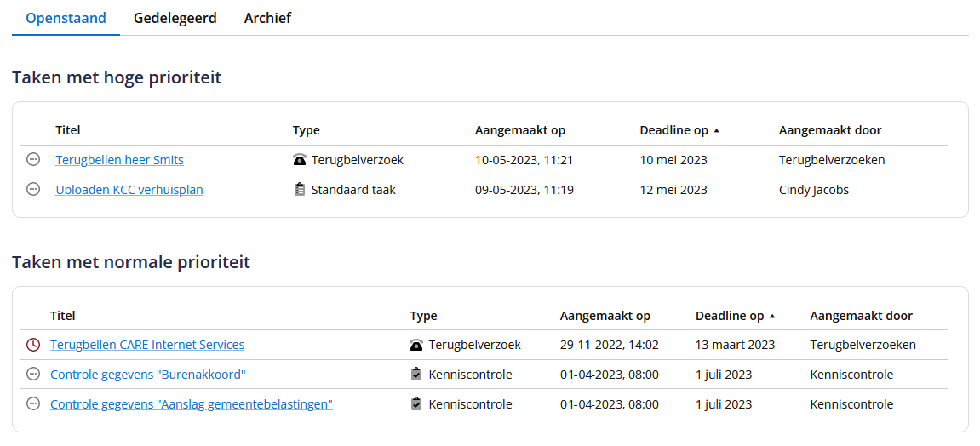Select the Openstaand tab

click(x=66, y=18)
